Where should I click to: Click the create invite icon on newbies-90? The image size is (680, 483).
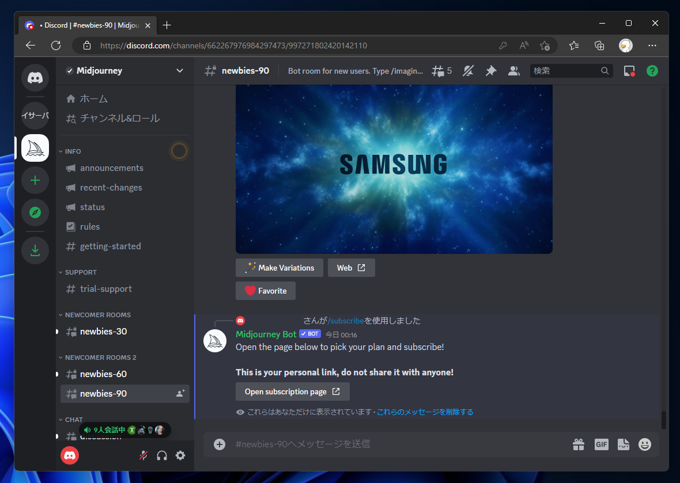pyautogui.click(x=180, y=393)
